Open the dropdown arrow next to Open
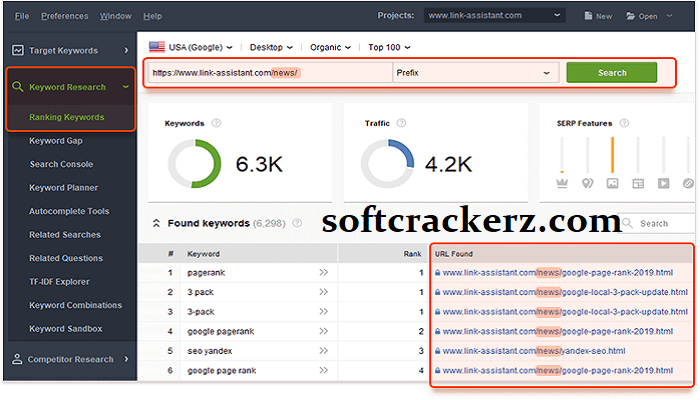Image resolution: width=700 pixels, height=400 pixels. 669,16
